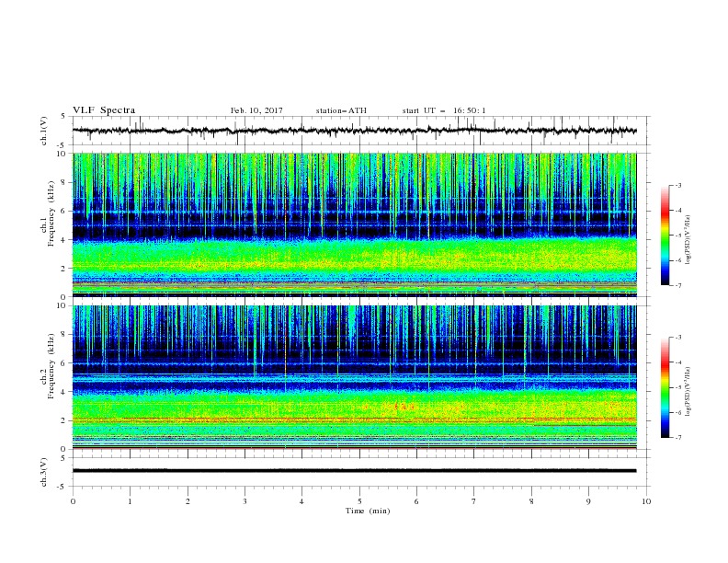Click the "ch.3(V)" waveform axis label
Viewport: 728px width, 563px height.
tap(44, 472)
